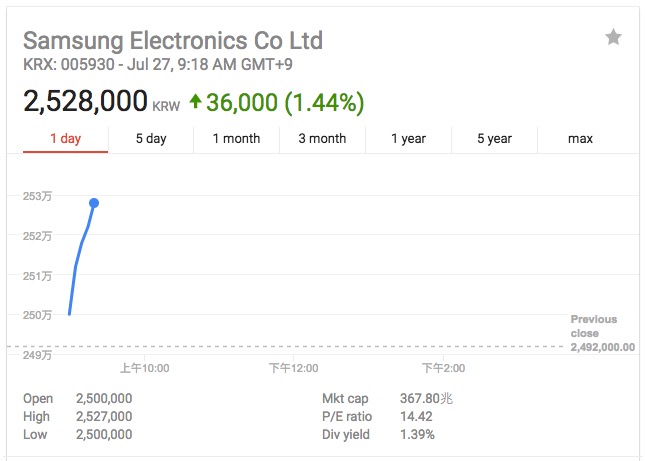
Task: Click the star icon to favorite stock
Action: tap(613, 38)
